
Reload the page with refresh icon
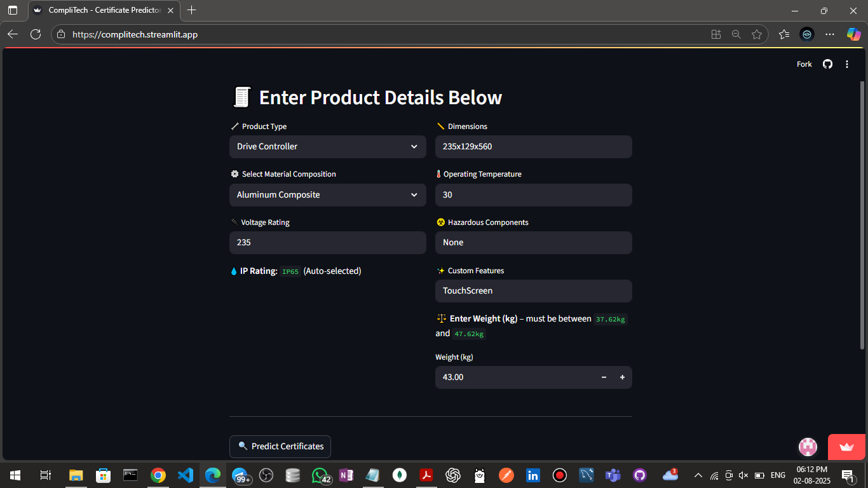pyautogui.click(x=36, y=34)
